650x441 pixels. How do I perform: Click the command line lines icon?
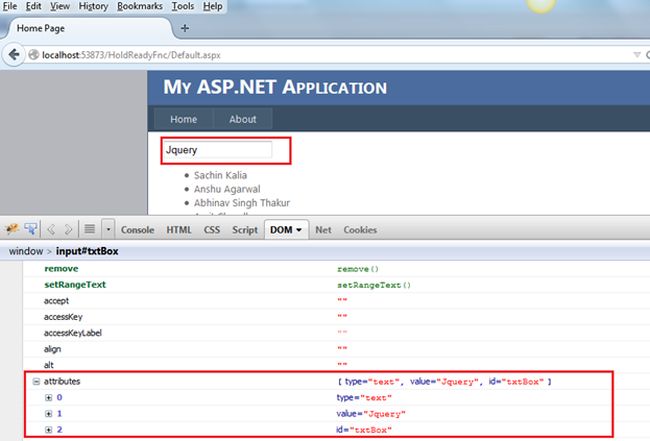[x=88, y=229]
